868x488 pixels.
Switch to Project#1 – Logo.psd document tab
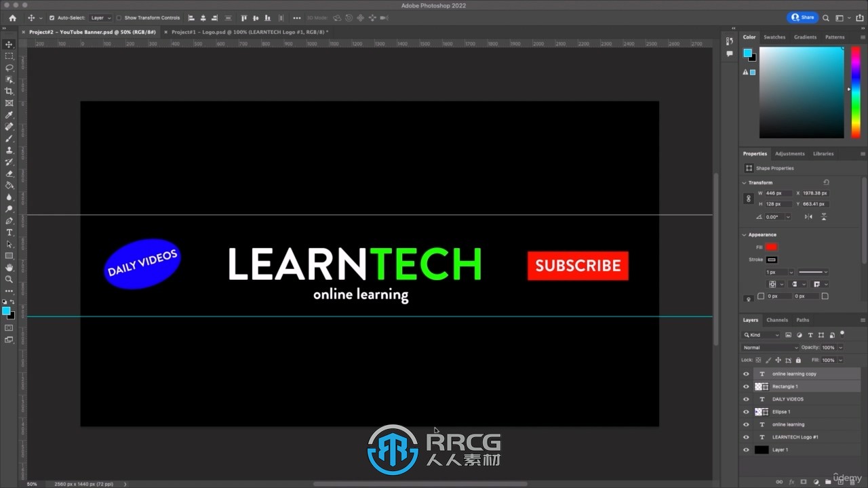[x=250, y=32]
